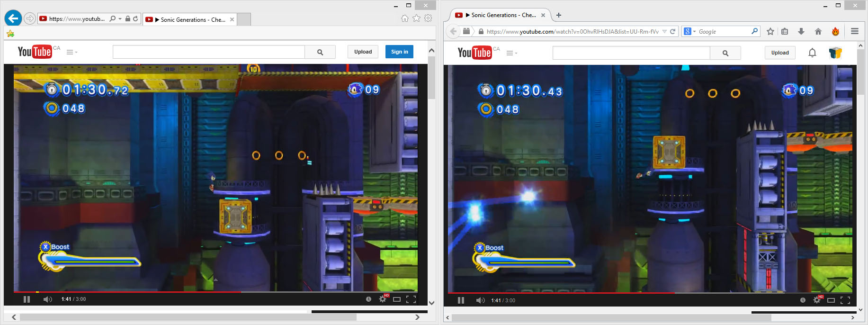Viewport: 868px width, 325px height.
Task: Open a new tab in Internet Explorer
Action: [x=243, y=19]
